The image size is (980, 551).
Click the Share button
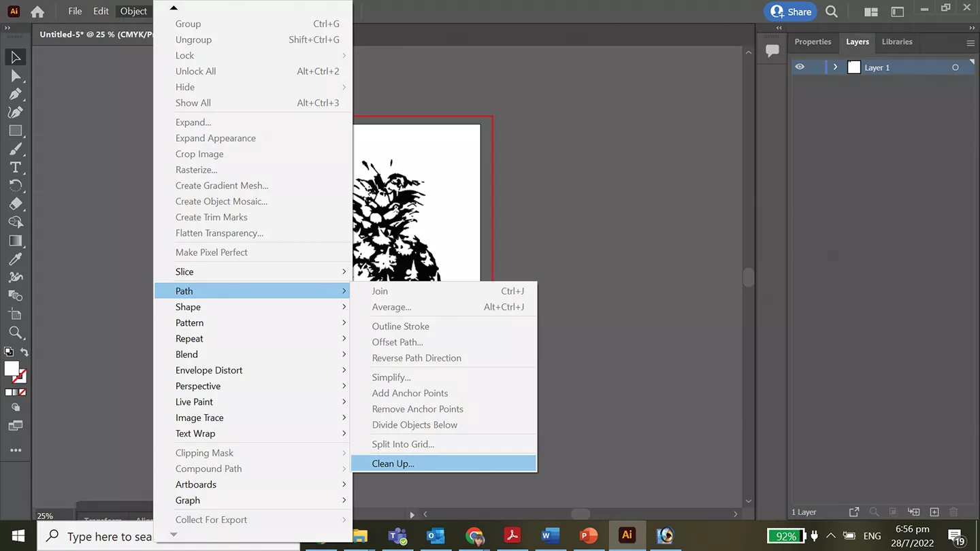coord(791,12)
